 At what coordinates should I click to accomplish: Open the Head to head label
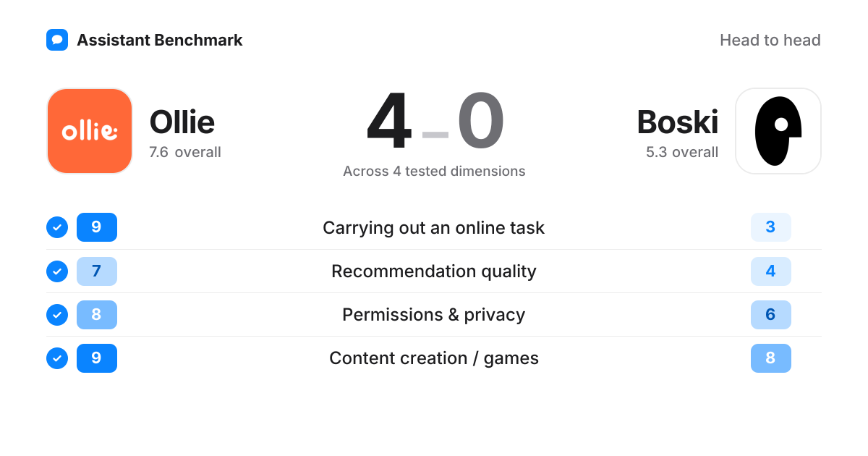(770, 41)
